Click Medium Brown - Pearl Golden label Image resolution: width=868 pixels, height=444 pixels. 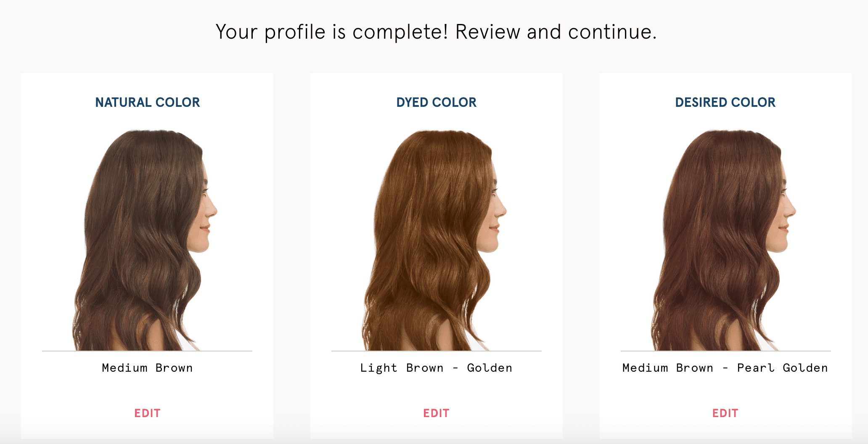[725, 368]
